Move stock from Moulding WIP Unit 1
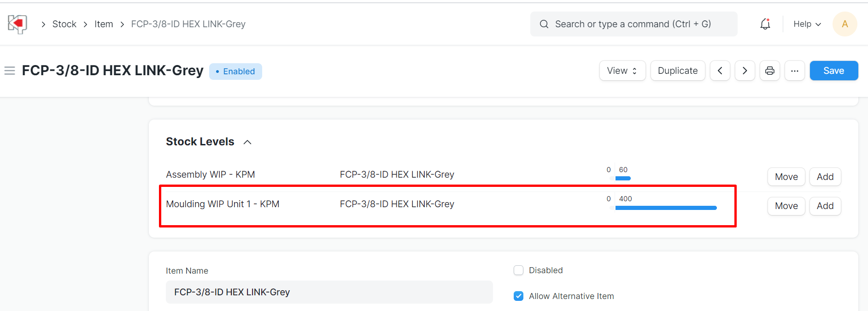 coord(786,206)
